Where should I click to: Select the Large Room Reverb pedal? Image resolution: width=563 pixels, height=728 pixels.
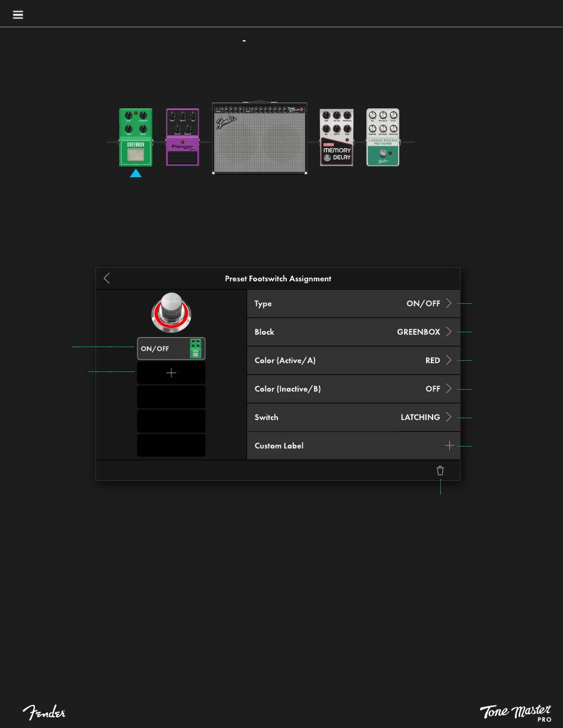[383, 137]
